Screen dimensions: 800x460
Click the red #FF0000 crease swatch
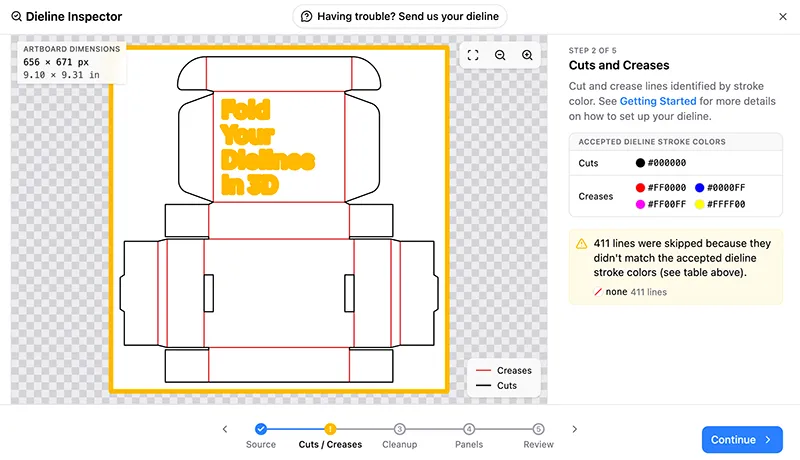640,188
